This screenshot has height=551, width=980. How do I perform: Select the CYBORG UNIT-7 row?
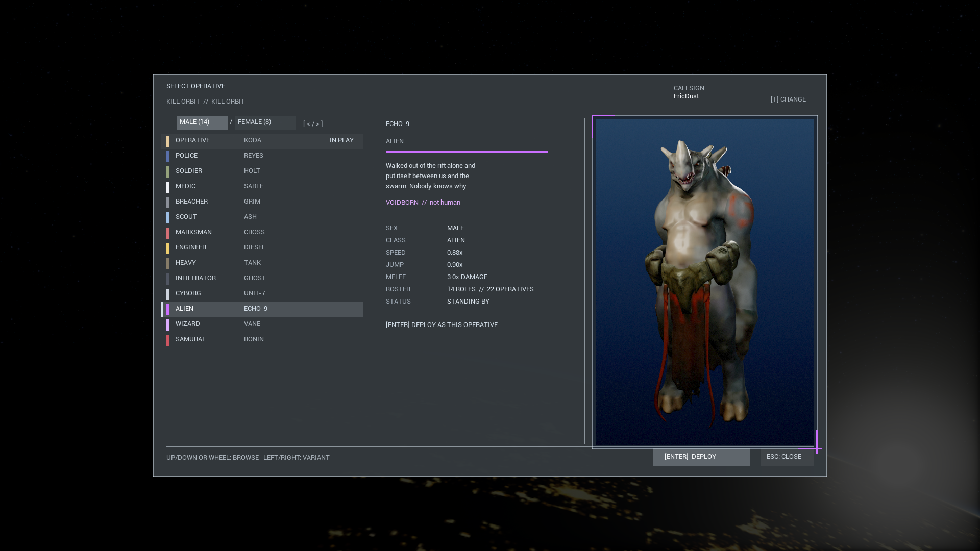[262, 294]
